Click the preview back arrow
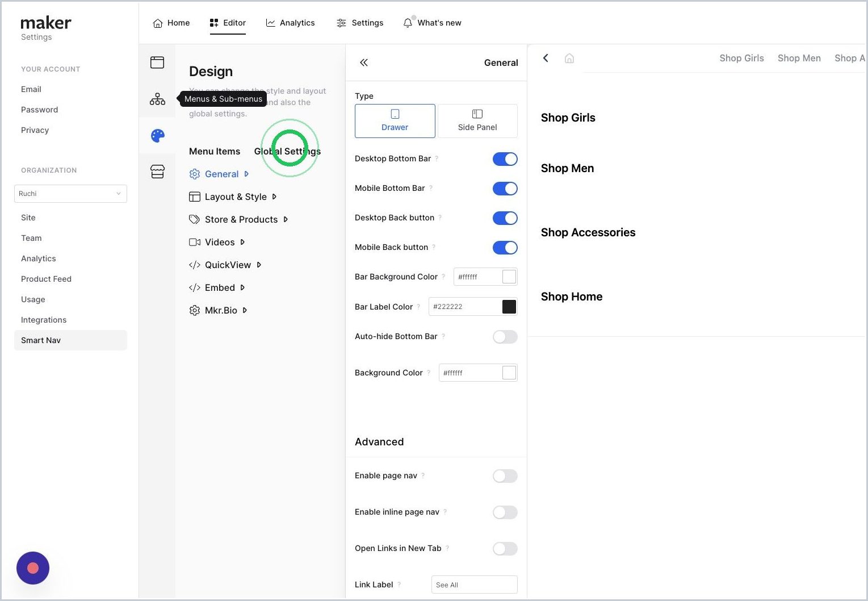This screenshot has height=601, width=868. tap(546, 58)
